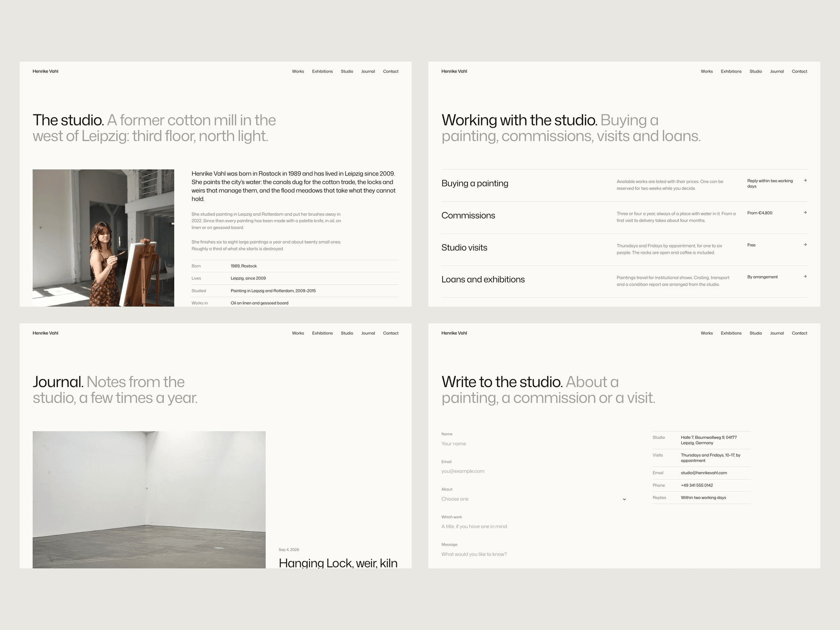
Task: Select Journal in the Journal page navigation
Action: (x=368, y=333)
